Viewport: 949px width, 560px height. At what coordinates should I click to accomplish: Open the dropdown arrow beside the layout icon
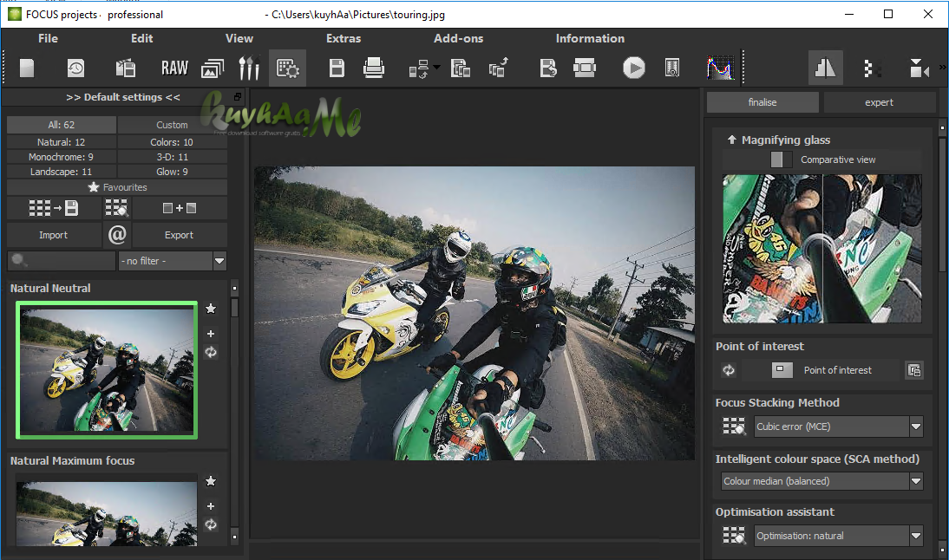[436, 67]
